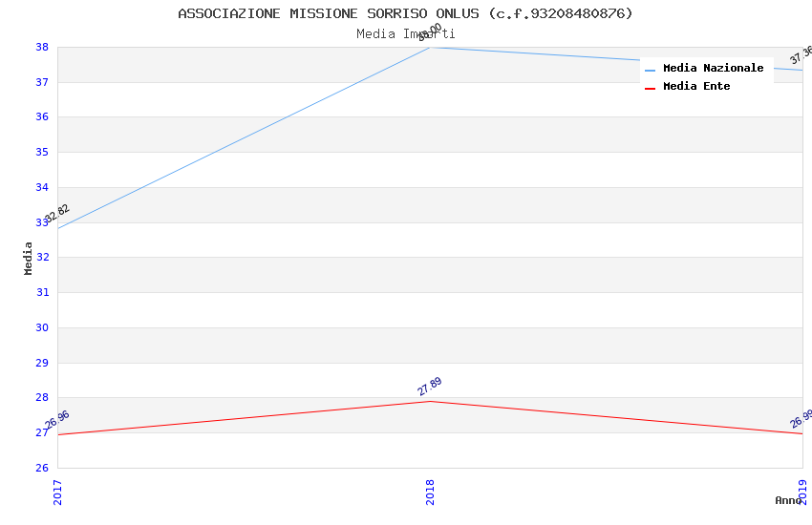This screenshot has height=525, width=812.
Task: Click the Media Nazionale legend label
Action: pos(713,68)
